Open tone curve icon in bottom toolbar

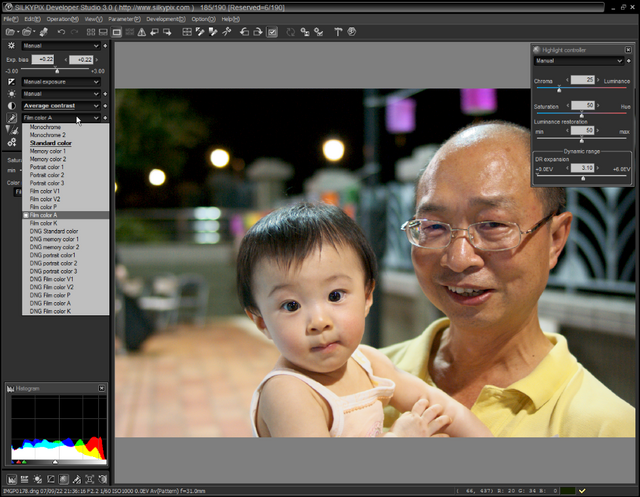(51, 479)
